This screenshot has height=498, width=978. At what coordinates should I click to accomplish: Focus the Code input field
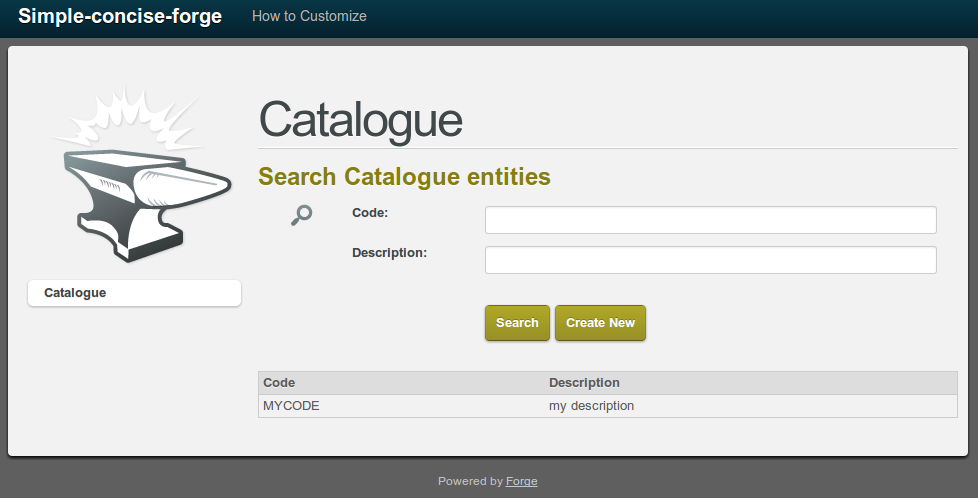(710, 220)
